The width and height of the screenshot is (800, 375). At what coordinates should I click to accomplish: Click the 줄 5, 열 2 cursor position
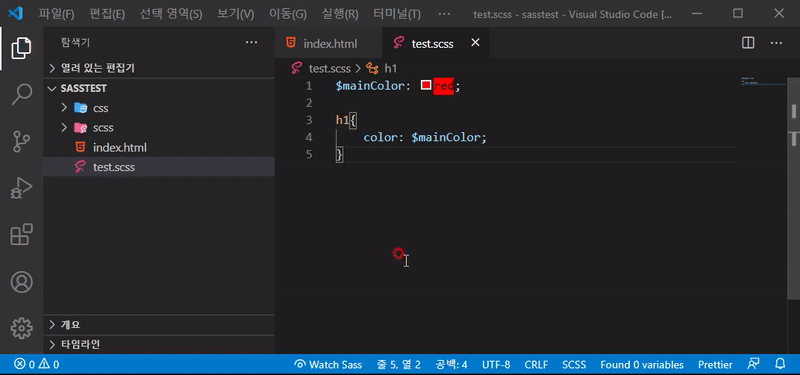pyautogui.click(x=398, y=364)
